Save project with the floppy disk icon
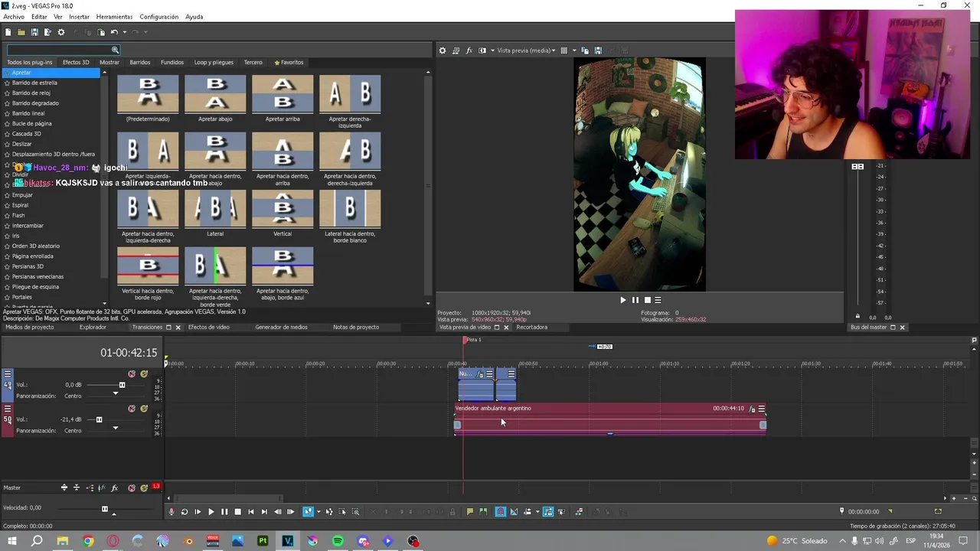The width and height of the screenshot is (980, 551). coord(34,32)
